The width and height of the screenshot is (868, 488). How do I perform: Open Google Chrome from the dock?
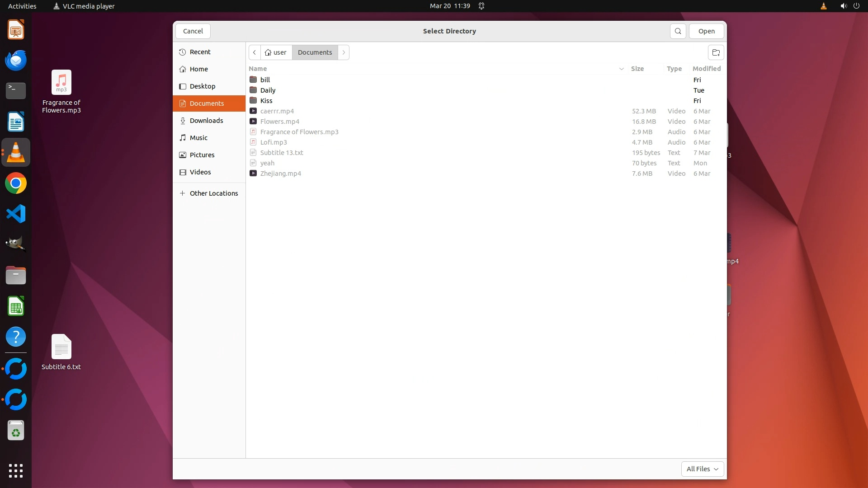pyautogui.click(x=16, y=183)
